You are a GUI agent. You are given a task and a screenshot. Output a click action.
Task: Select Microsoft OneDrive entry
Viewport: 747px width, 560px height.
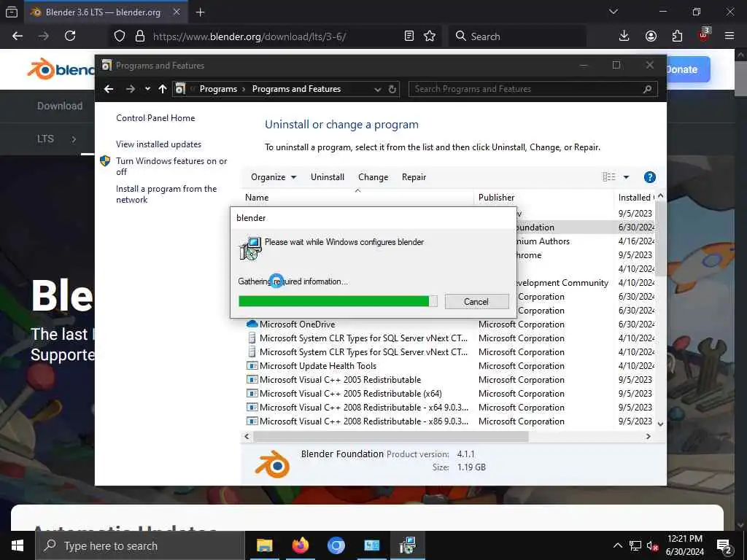click(298, 324)
